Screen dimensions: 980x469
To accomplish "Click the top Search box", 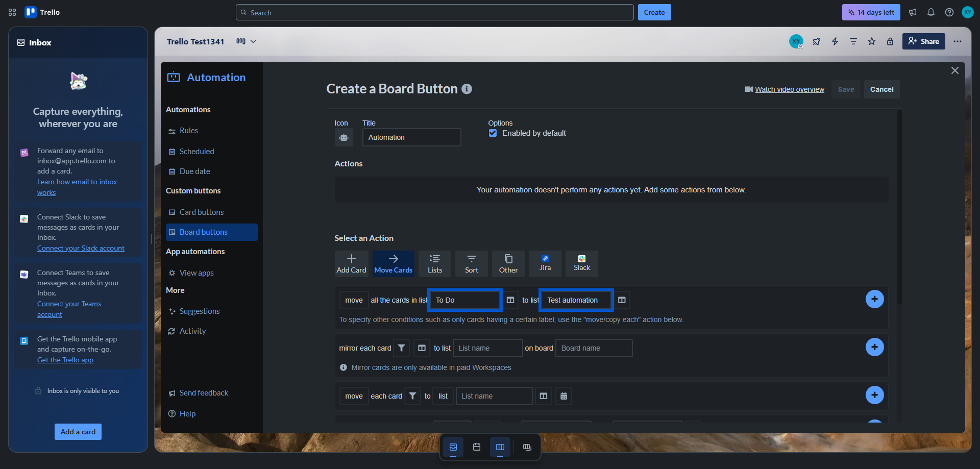I will tap(435, 12).
